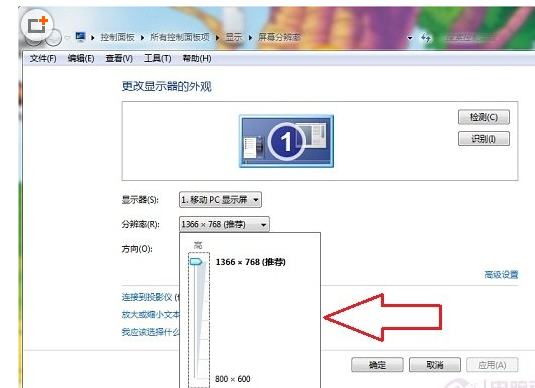The image size is (535, 388).
Task: Go to the 显示 breadcrumb
Action: tap(234, 37)
